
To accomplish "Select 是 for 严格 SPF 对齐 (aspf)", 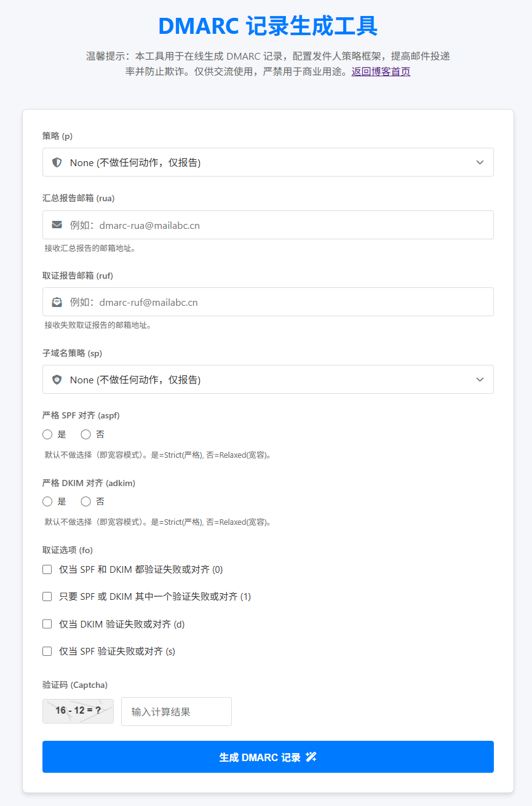I will tap(47, 434).
